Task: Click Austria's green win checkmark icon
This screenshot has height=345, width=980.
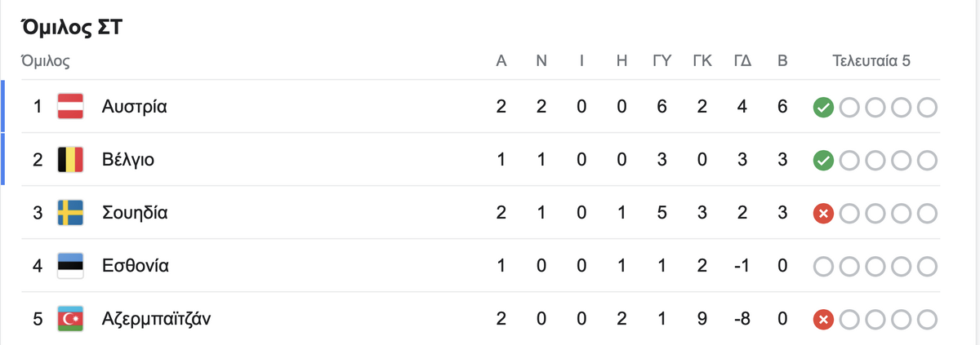Action: (823, 107)
